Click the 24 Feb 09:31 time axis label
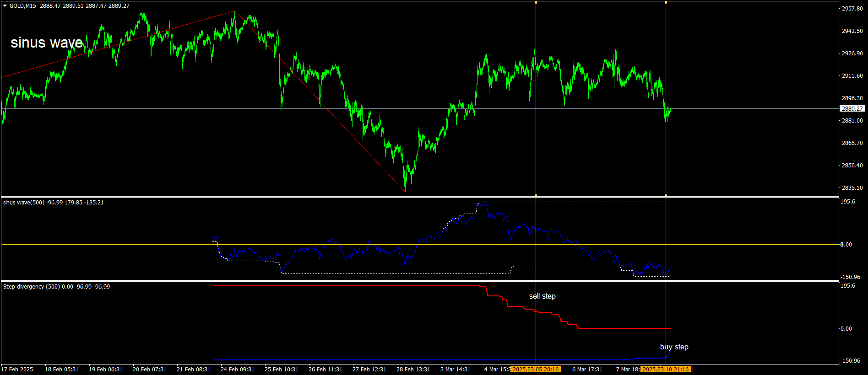Viewport: 868px width, 375px height. pyautogui.click(x=237, y=370)
